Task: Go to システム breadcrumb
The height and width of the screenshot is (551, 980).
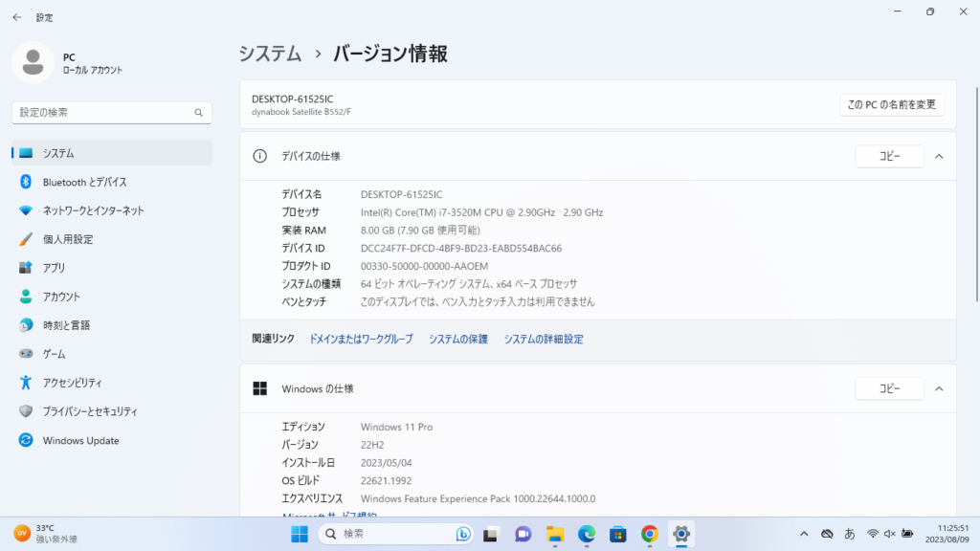Action: click(x=270, y=55)
